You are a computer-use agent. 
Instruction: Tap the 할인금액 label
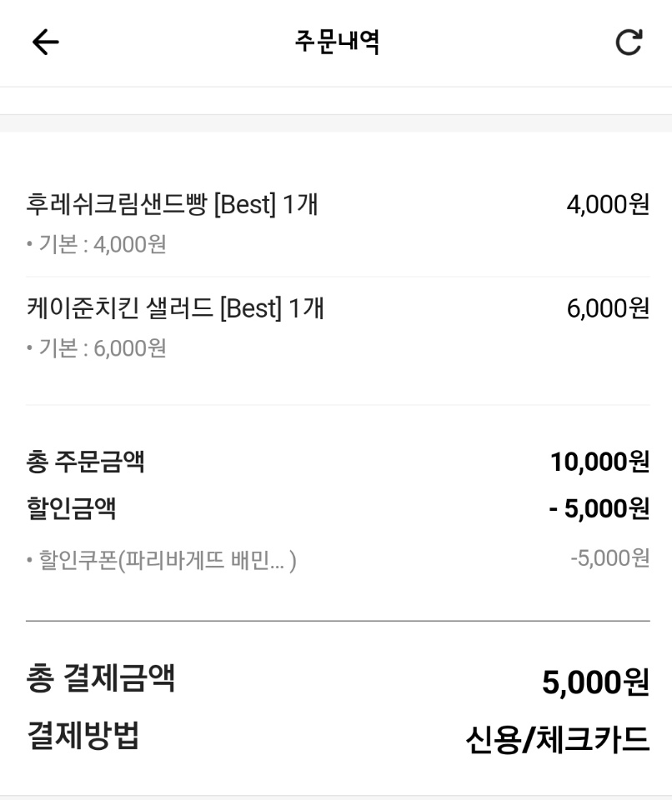pos(71,507)
